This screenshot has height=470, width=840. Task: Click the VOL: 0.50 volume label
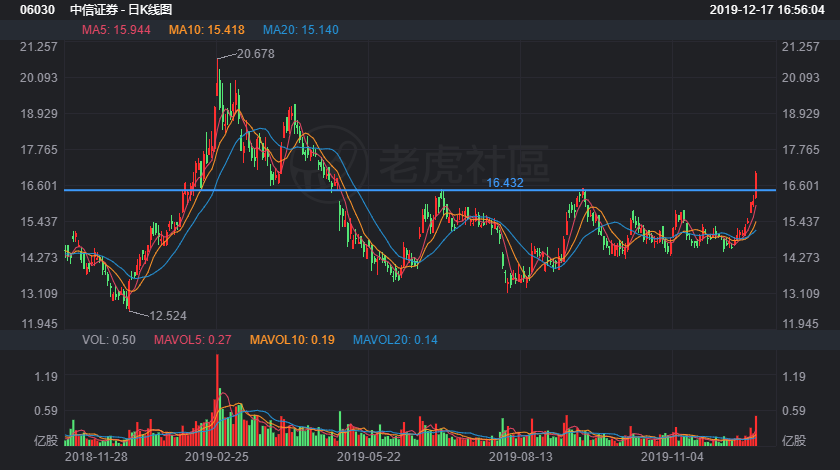[109, 340]
